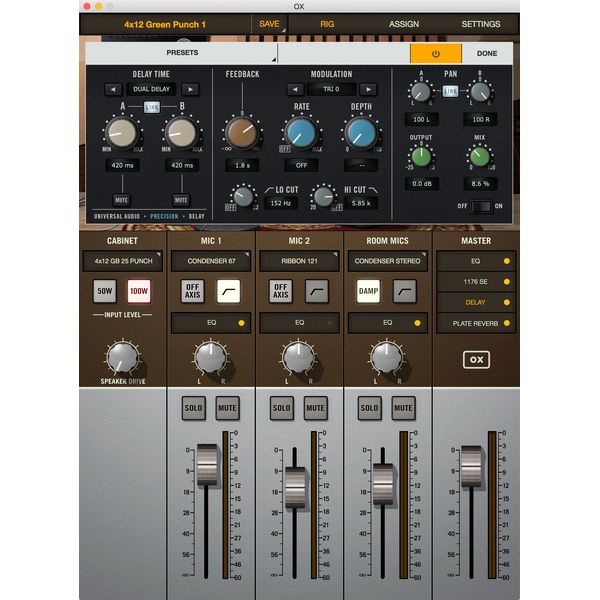This screenshot has width=600, height=600.
Task: Click previous modulation type arrow beside TRI 0
Action: pyautogui.click(x=295, y=90)
